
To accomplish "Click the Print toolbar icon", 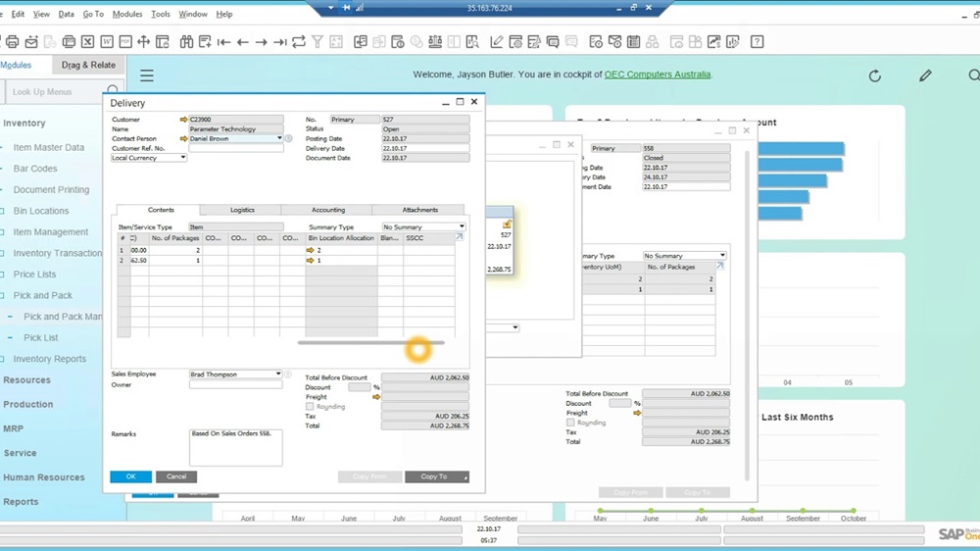I will 12,42.
